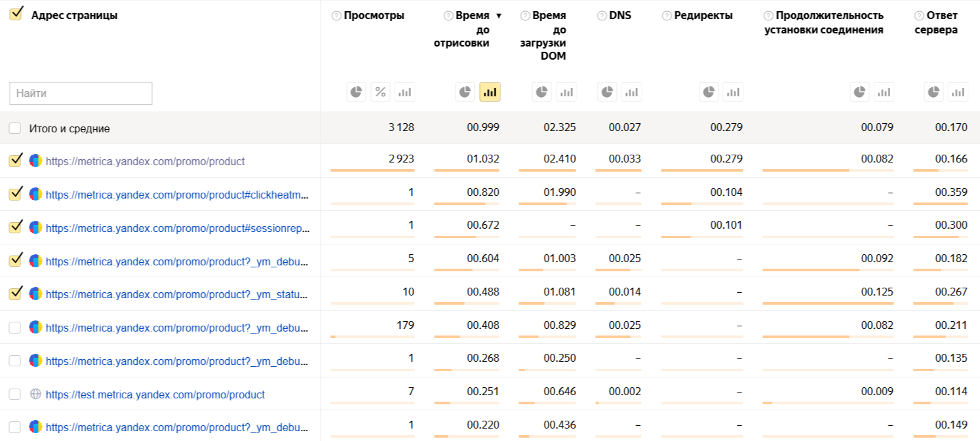
Task: Toggle the Итого и средние checkbox
Action: pyautogui.click(x=15, y=128)
